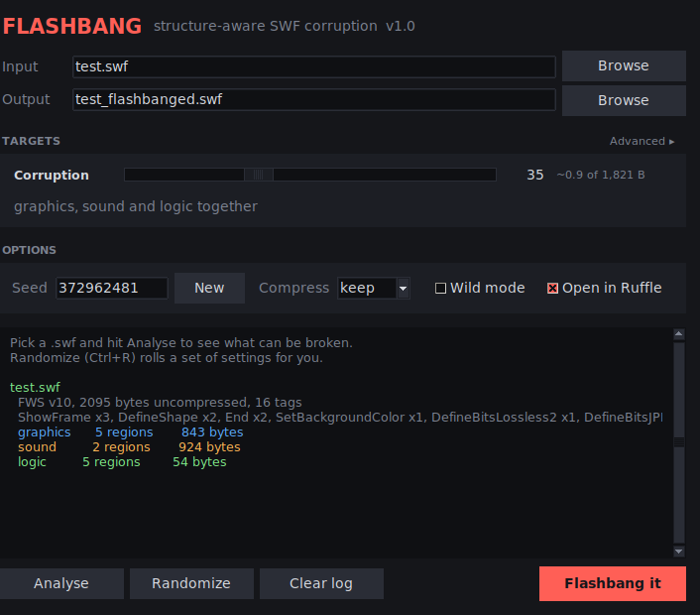
Task: Browse for the Output file
Action: coord(624,100)
